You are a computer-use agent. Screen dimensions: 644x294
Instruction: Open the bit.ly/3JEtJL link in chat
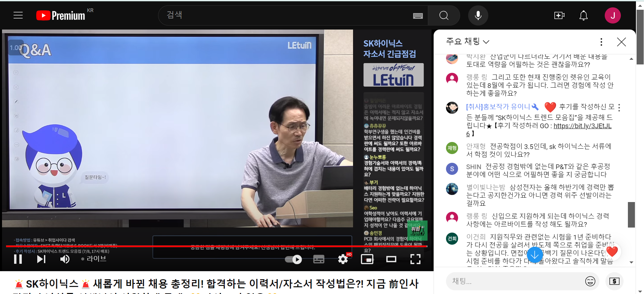[x=582, y=126]
